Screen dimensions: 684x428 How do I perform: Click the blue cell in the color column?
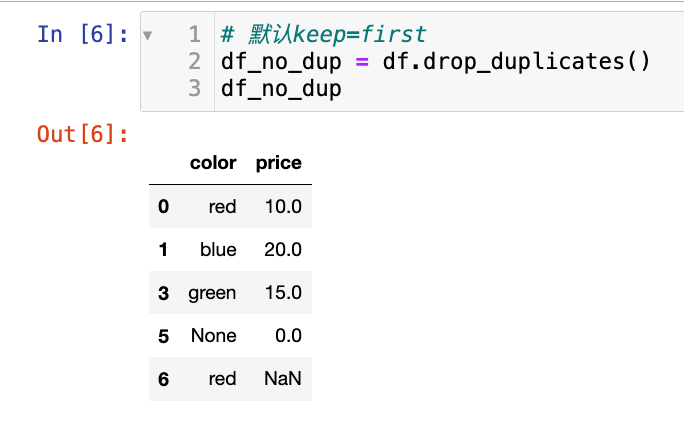tap(218, 250)
